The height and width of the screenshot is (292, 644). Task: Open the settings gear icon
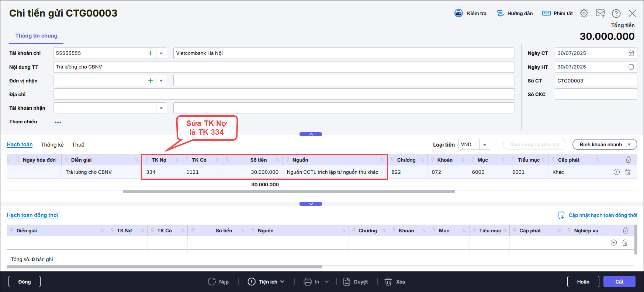(584, 13)
